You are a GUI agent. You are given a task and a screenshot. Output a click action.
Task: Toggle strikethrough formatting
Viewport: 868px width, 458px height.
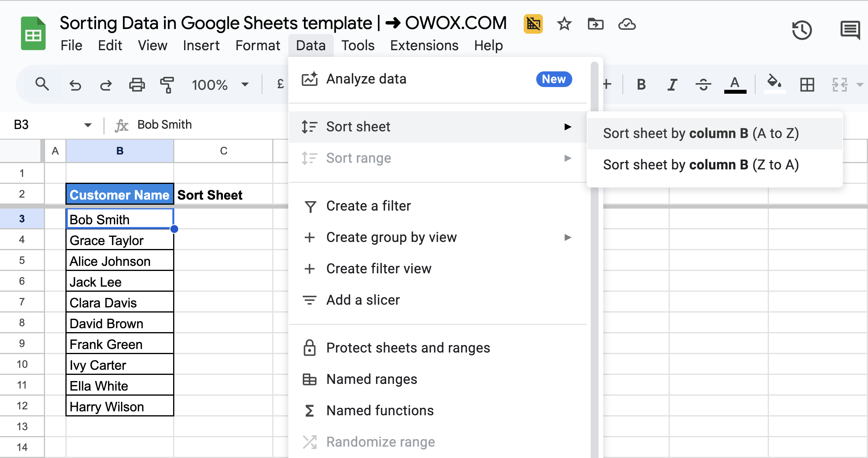[703, 84]
